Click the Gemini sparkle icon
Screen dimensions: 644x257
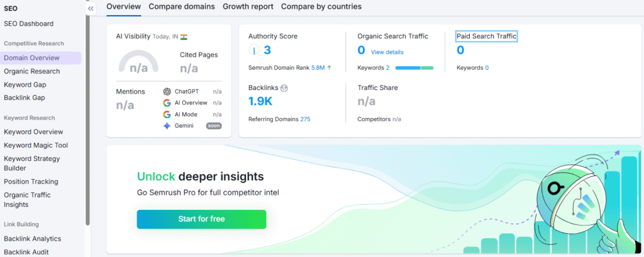(x=167, y=126)
